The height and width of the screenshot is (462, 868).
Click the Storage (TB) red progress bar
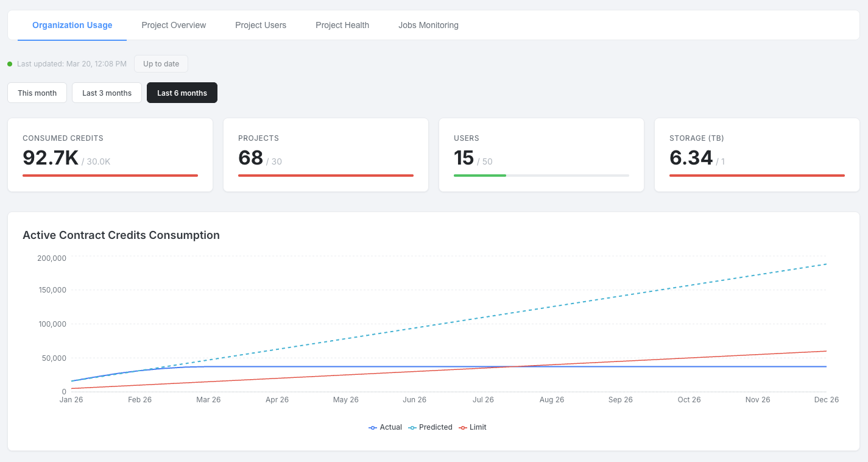click(x=757, y=176)
